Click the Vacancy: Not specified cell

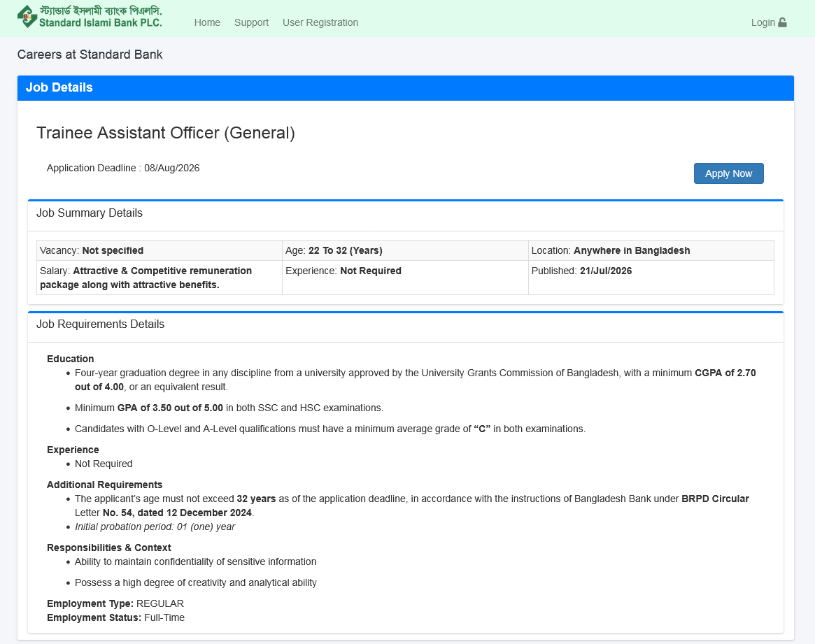(159, 250)
